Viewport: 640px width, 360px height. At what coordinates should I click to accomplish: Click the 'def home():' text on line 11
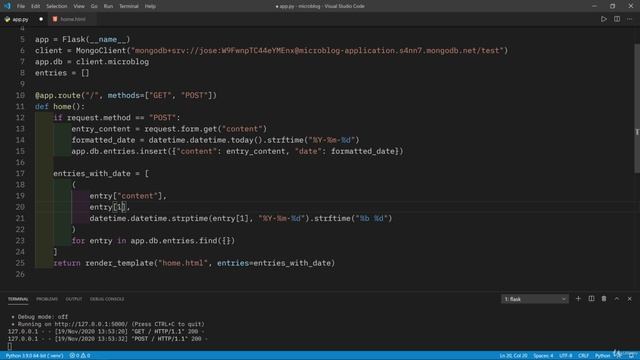tap(60, 107)
